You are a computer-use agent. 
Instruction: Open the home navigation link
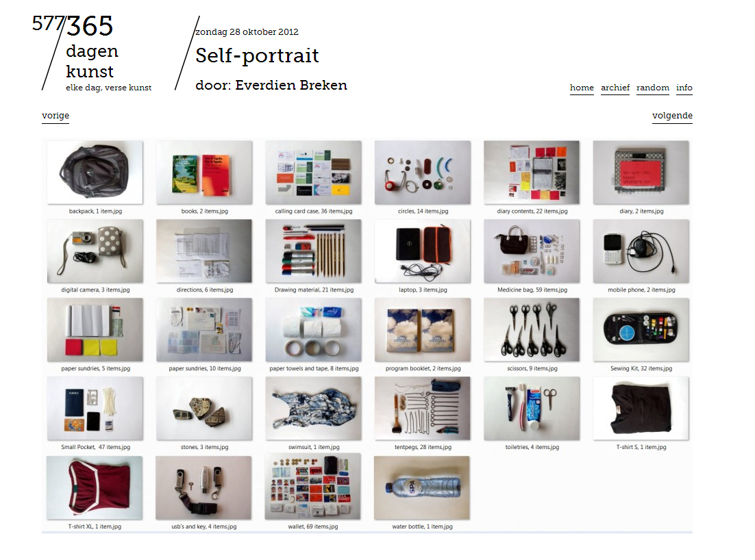click(582, 88)
